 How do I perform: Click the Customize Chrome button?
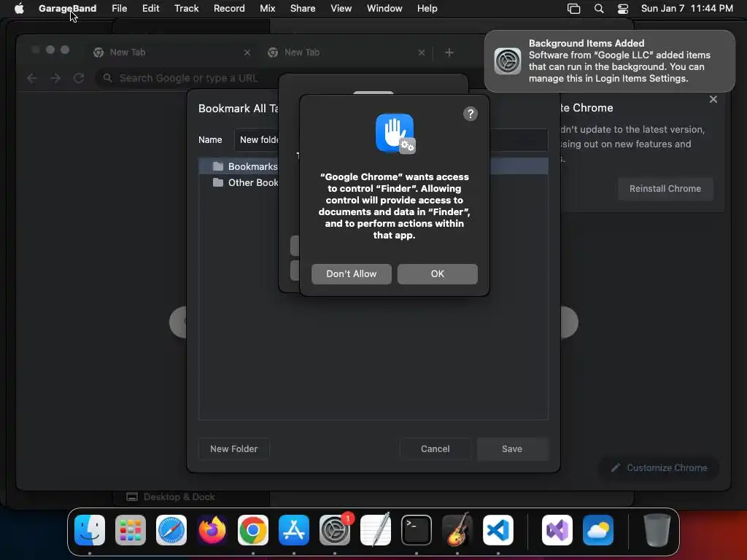(x=659, y=467)
